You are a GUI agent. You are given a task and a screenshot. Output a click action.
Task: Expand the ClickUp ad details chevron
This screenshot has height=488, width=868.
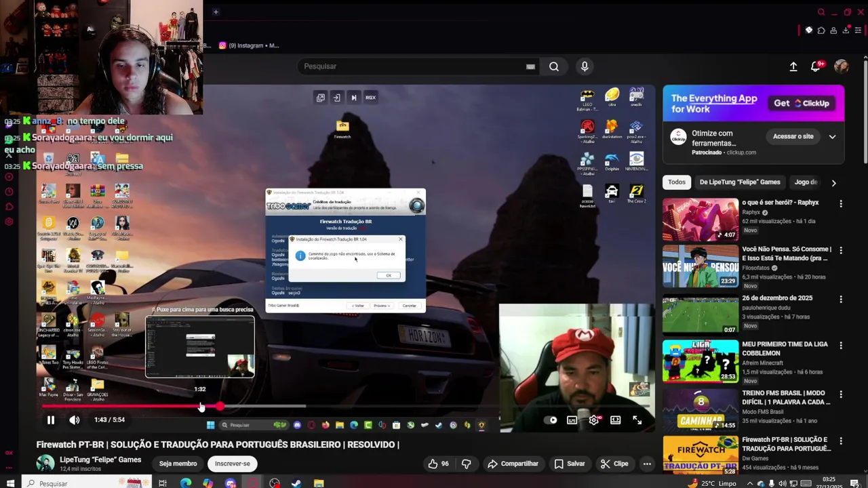[832, 136]
